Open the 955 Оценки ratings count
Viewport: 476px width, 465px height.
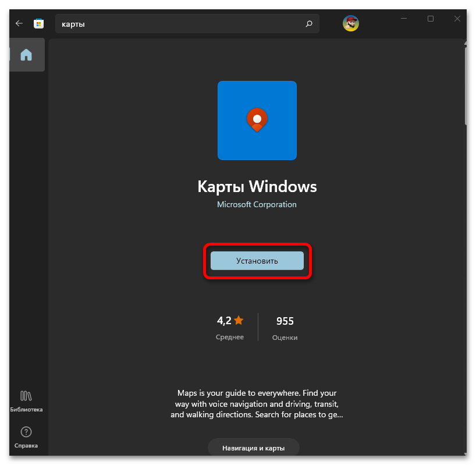tap(285, 327)
